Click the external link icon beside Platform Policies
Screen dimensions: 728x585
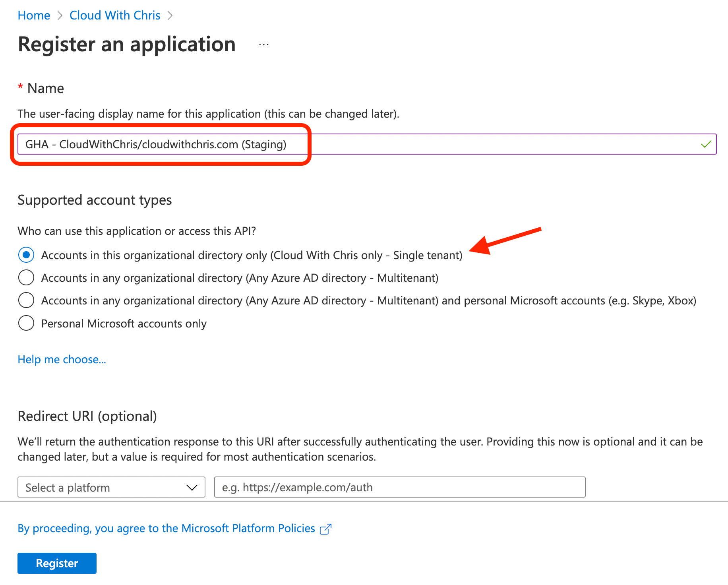[326, 529]
